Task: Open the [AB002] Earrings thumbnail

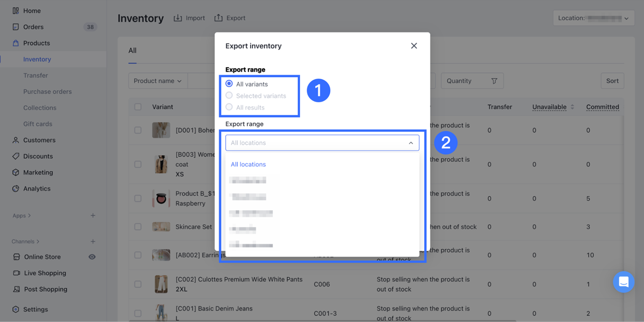Action: (161, 255)
